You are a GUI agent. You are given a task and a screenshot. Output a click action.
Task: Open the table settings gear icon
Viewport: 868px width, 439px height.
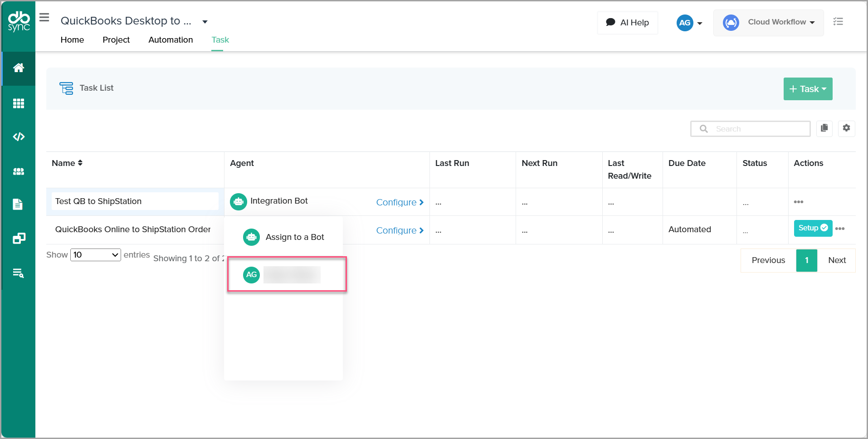click(846, 128)
